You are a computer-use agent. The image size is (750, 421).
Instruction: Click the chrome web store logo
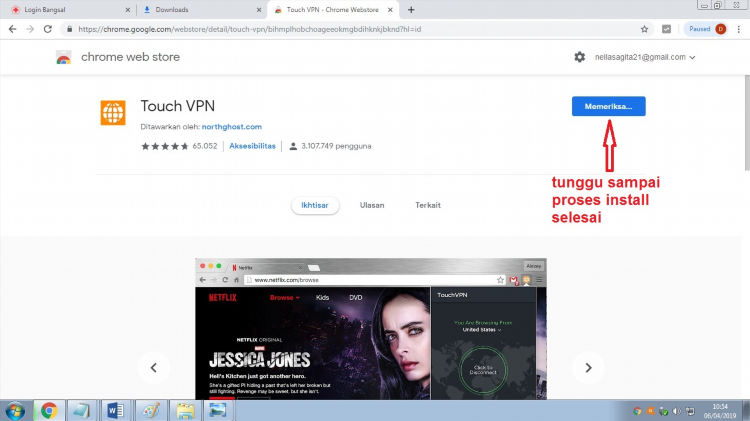64,57
